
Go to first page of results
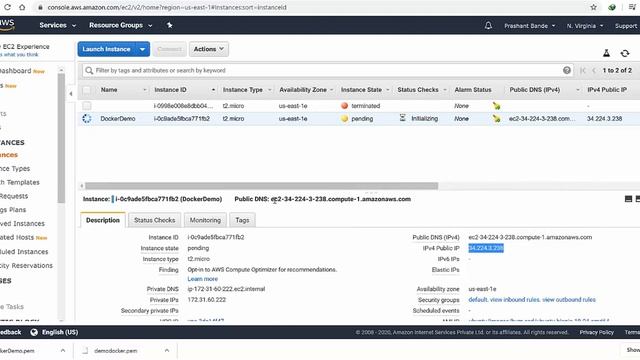583,71
